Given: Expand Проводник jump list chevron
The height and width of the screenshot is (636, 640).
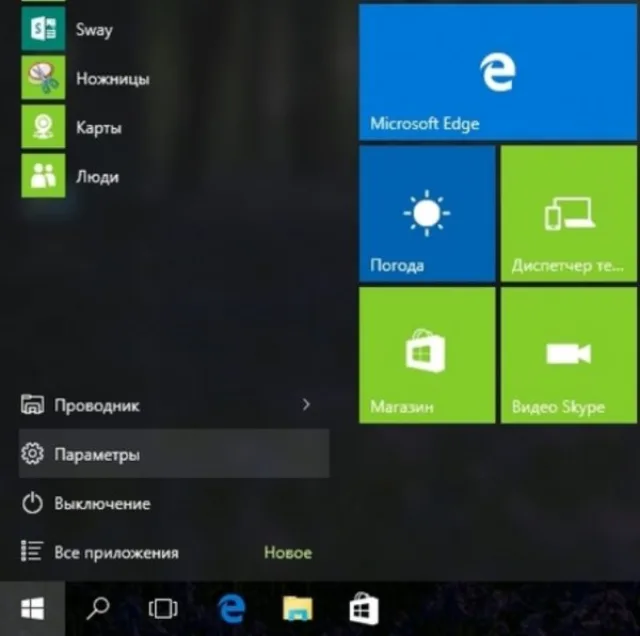Looking at the screenshot, I should coord(306,405).
